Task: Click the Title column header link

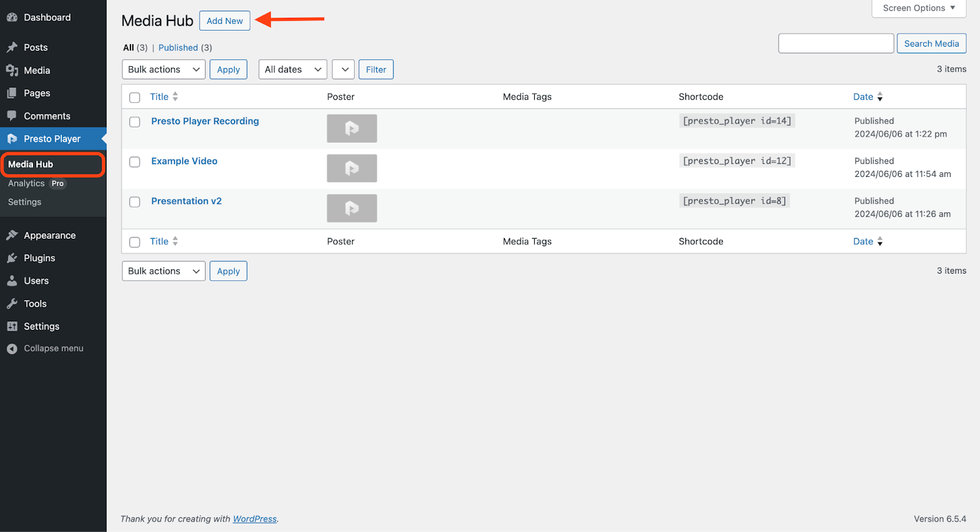Action: pos(159,97)
